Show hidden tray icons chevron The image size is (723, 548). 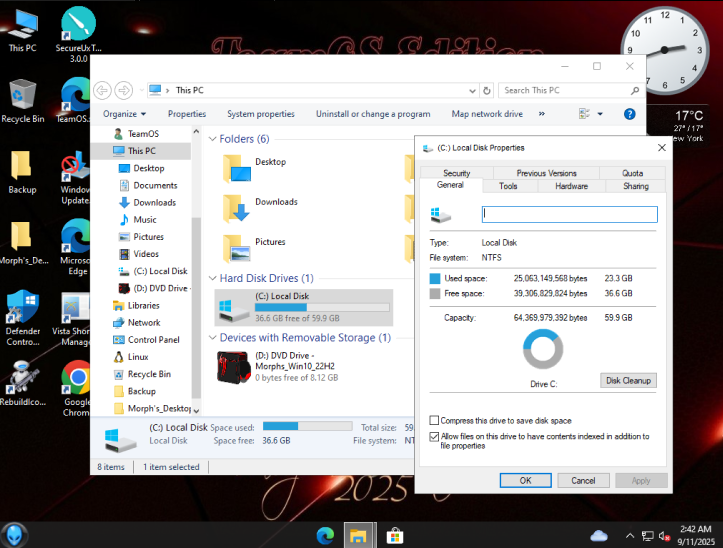pos(629,536)
